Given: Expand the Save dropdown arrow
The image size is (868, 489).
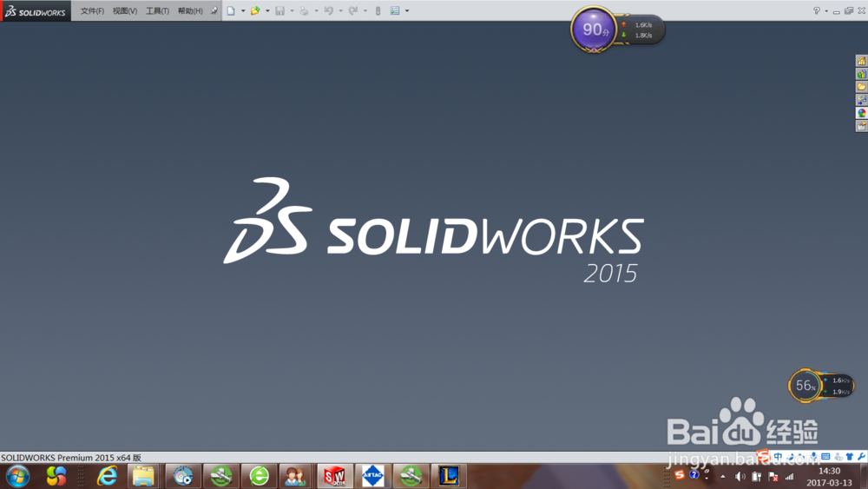Looking at the screenshot, I should point(292,10).
